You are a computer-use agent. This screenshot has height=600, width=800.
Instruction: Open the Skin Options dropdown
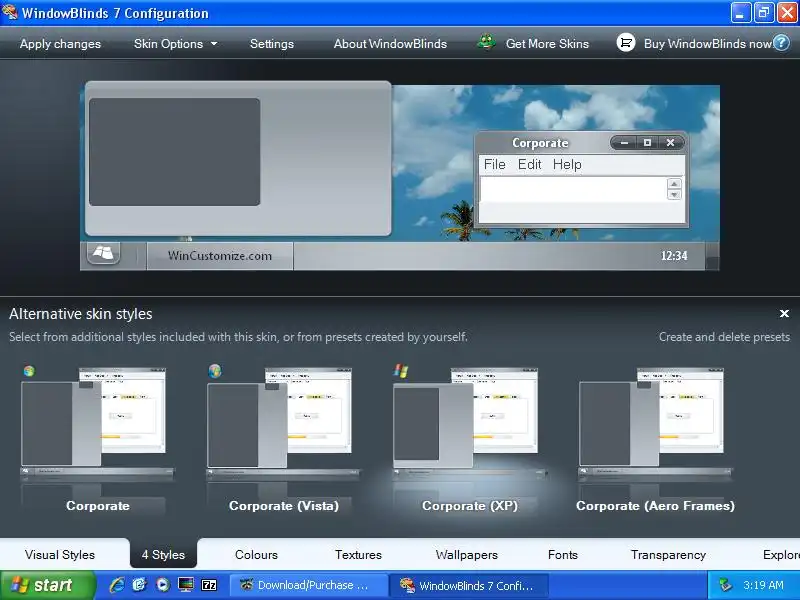pyautogui.click(x=176, y=44)
